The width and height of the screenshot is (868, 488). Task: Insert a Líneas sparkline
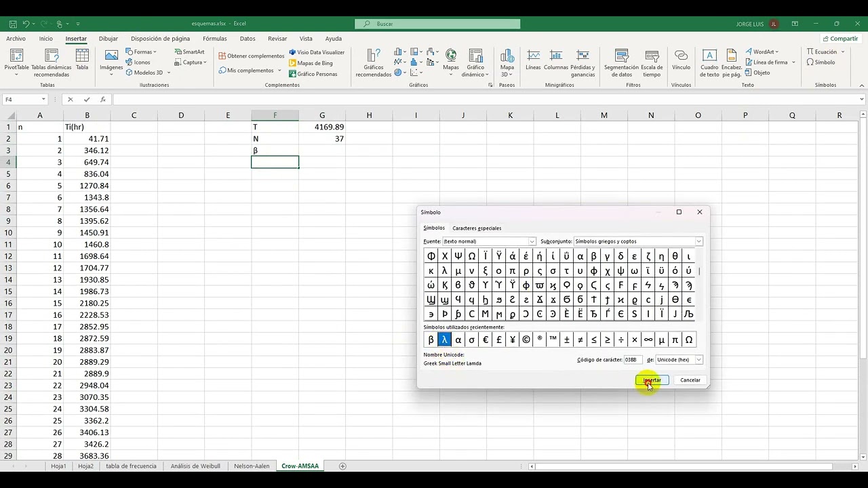coord(534,61)
